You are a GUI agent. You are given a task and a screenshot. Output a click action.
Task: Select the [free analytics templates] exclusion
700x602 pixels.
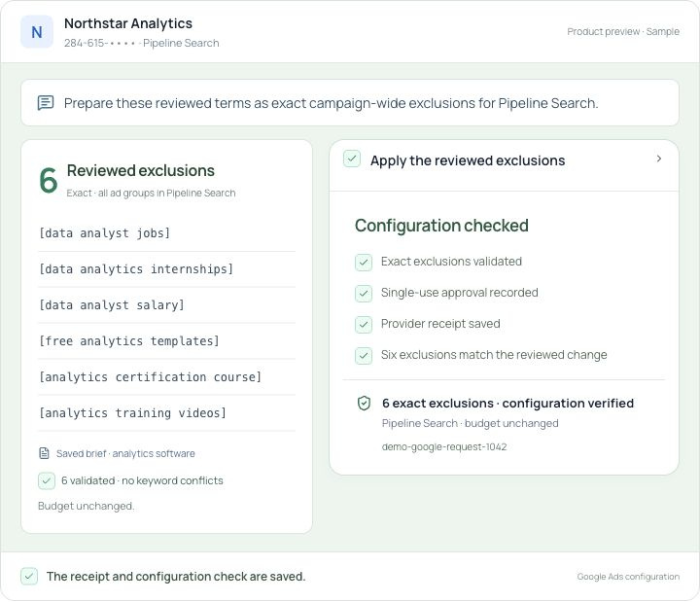(166, 341)
